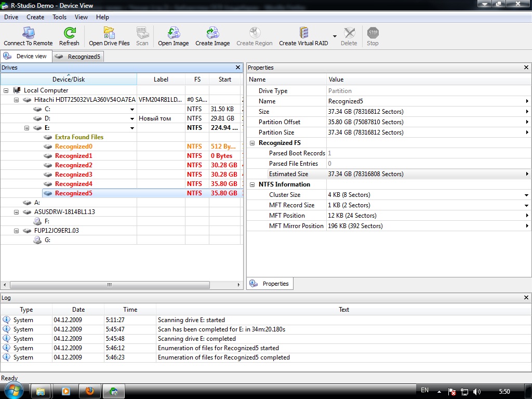Click the Drives panel horizontal scrollbar
532x399 pixels.
pyautogui.click(x=110, y=285)
